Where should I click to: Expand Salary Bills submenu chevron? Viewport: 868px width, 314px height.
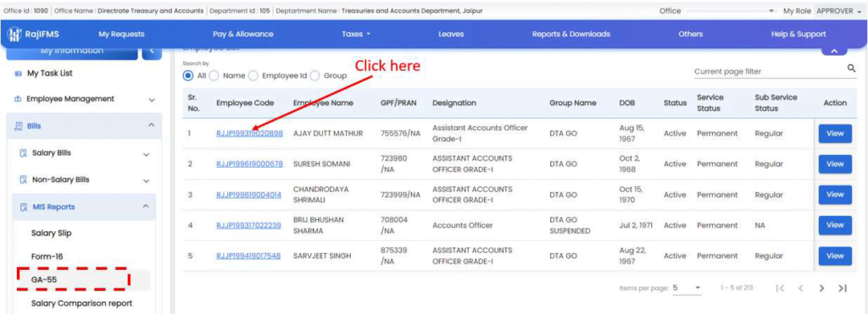(x=146, y=155)
